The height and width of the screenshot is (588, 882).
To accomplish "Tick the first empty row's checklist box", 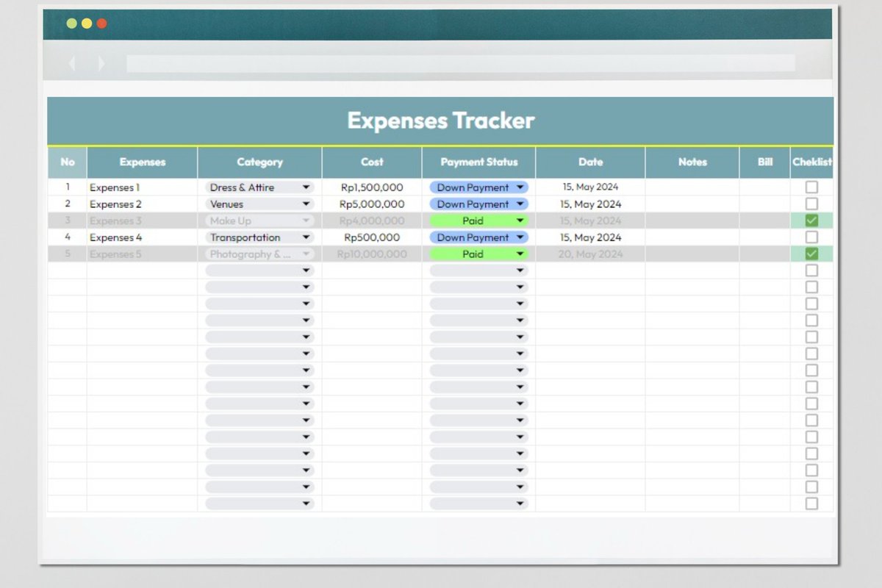I will pos(811,270).
